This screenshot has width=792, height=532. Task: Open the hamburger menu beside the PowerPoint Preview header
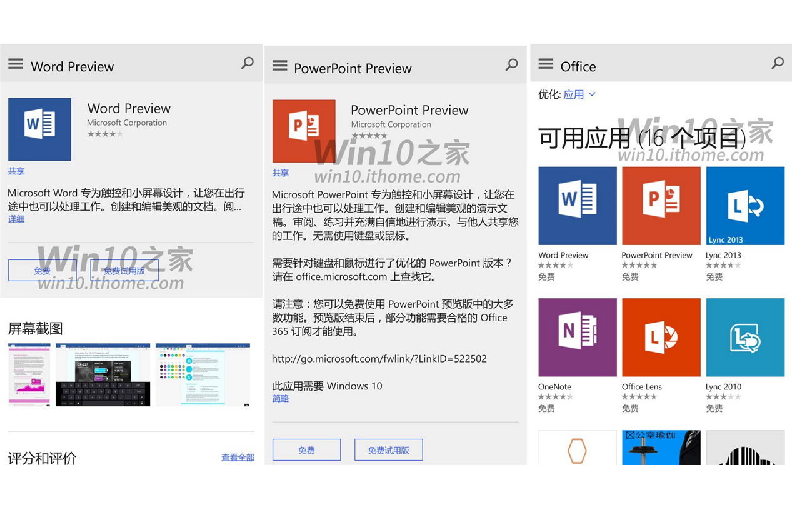click(280, 66)
